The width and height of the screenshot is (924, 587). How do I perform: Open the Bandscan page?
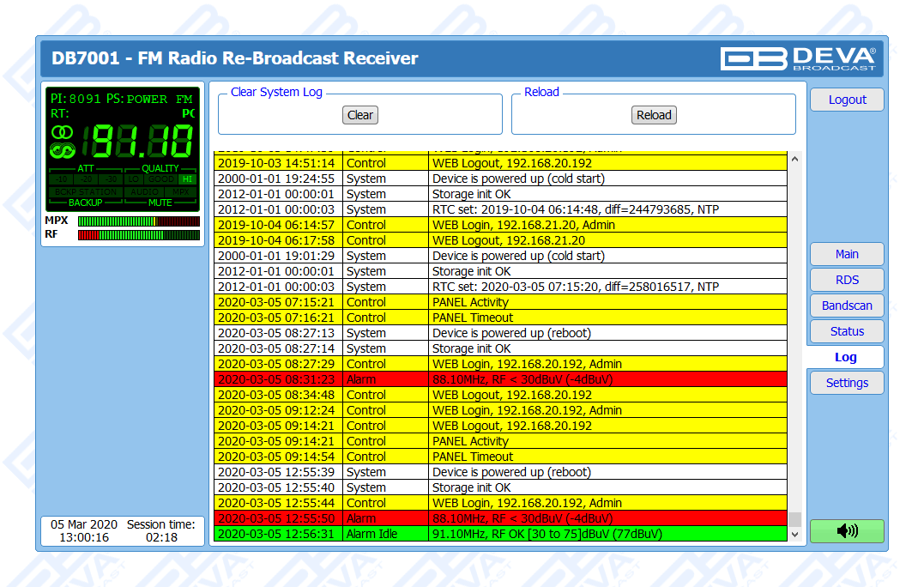pyautogui.click(x=846, y=306)
